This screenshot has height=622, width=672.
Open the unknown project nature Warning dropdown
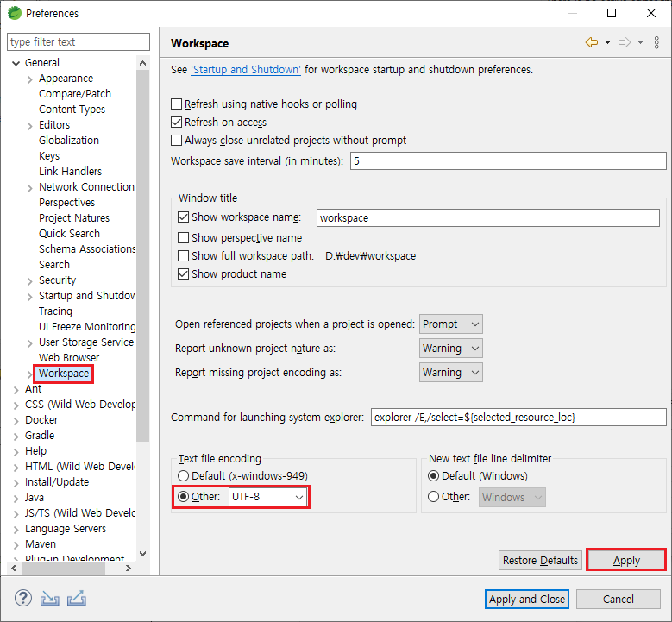pyautogui.click(x=451, y=348)
